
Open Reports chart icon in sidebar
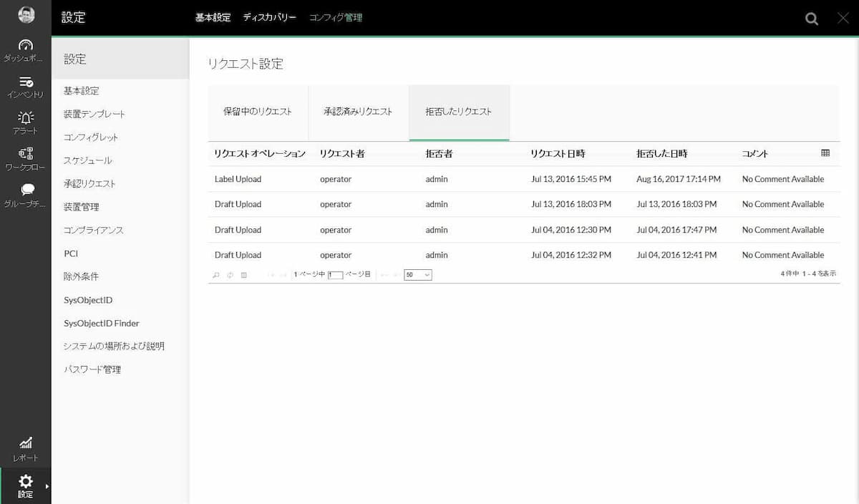point(25,448)
